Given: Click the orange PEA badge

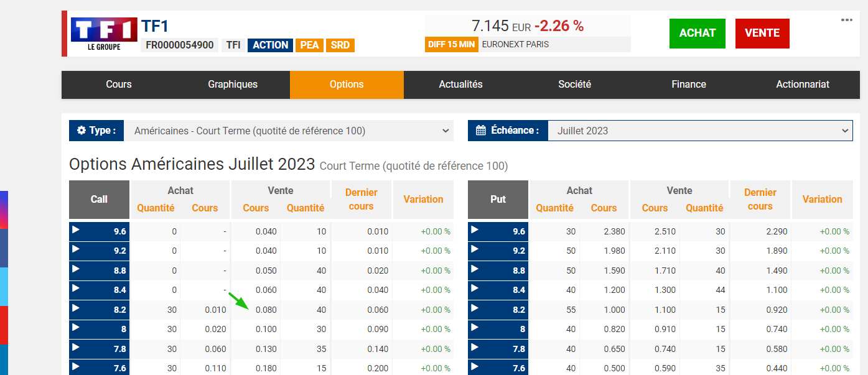Looking at the screenshot, I should 309,45.
